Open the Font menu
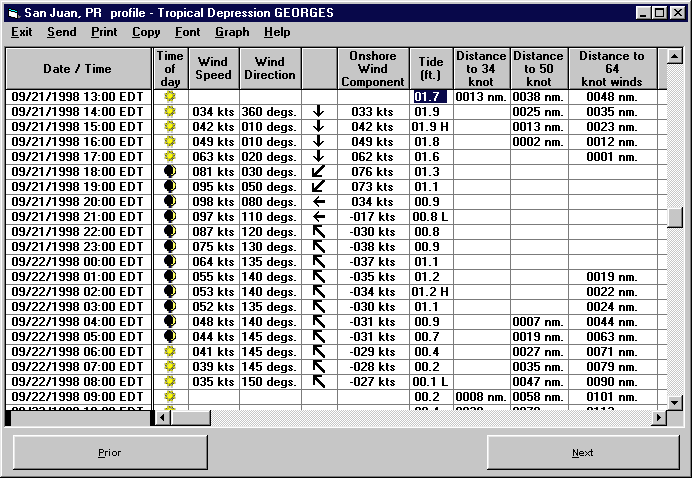The width and height of the screenshot is (692, 478). point(188,32)
